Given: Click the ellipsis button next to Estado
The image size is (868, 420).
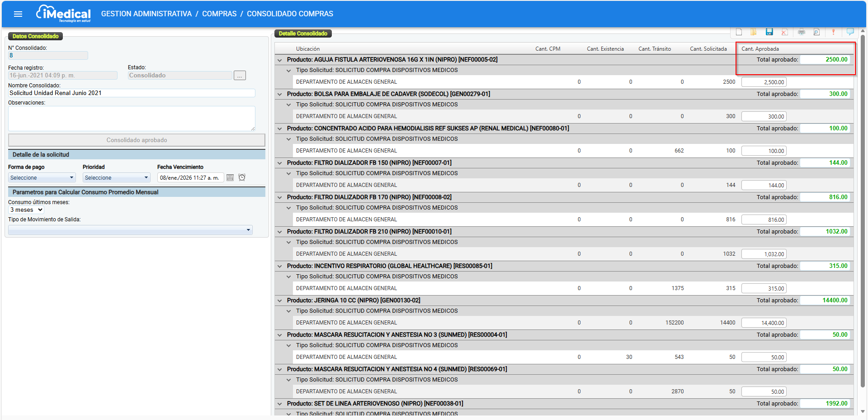Looking at the screenshot, I should click(240, 76).
